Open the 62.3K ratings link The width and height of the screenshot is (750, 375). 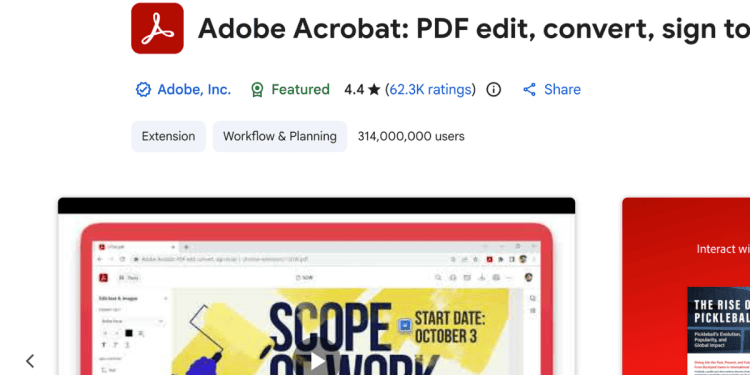tap(430, 89)
